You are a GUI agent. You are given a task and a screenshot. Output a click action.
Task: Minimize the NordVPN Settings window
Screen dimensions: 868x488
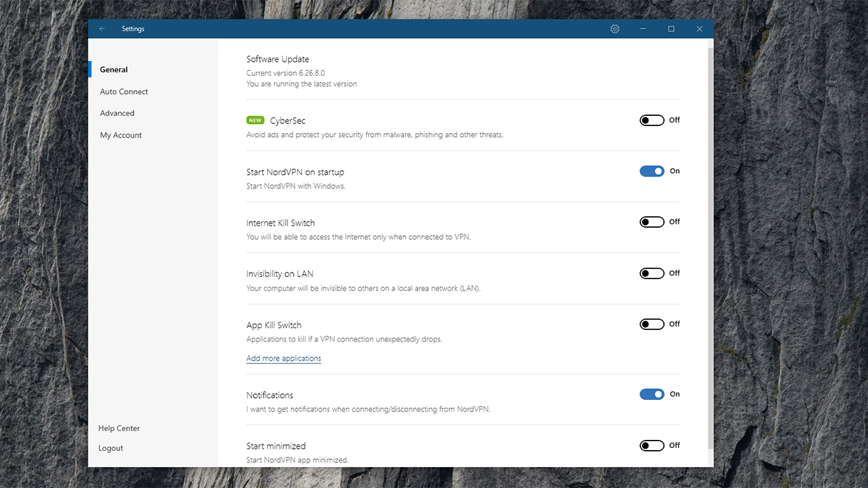pos(643,28)
